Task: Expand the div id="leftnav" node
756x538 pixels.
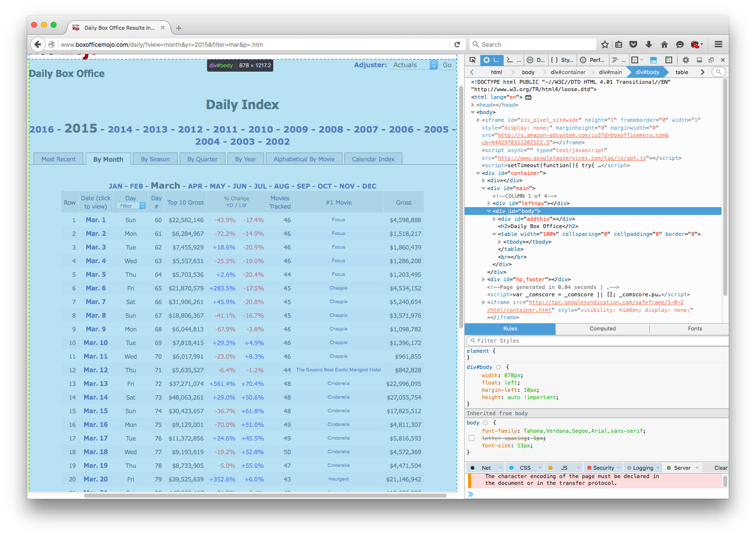Action: click(x=489, y=204)
